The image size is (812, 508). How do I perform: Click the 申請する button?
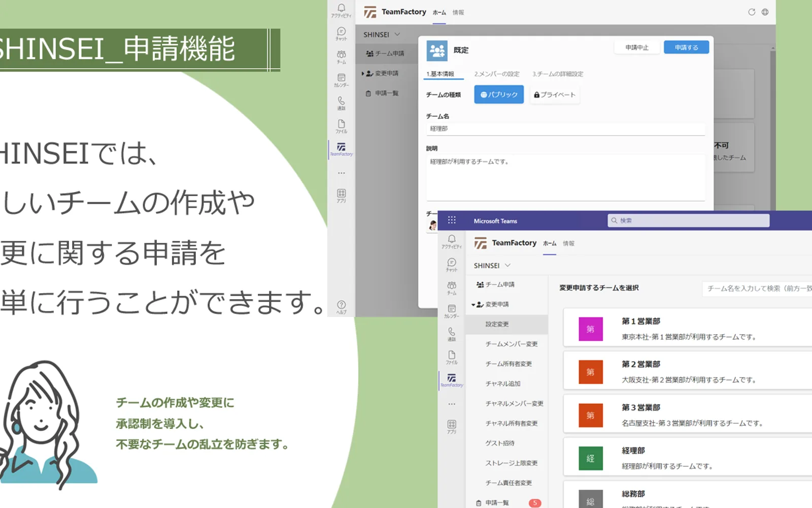(x=686, y=47)
